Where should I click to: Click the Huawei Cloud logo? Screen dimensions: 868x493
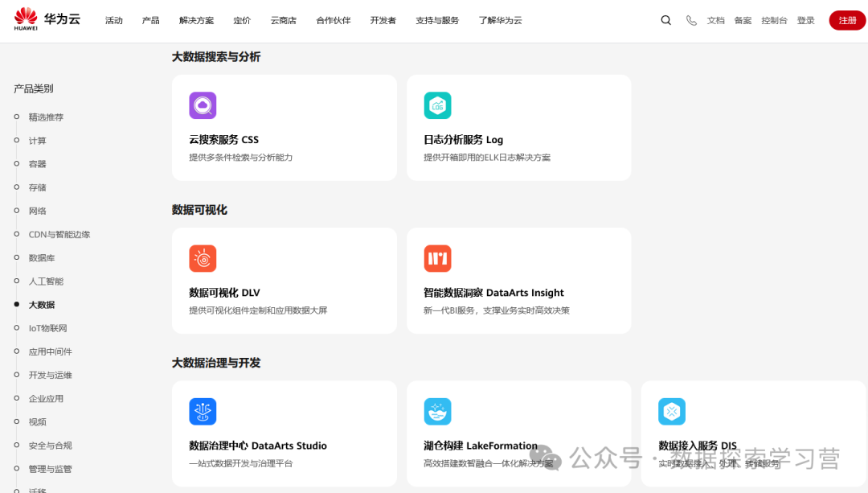point(47,20)
